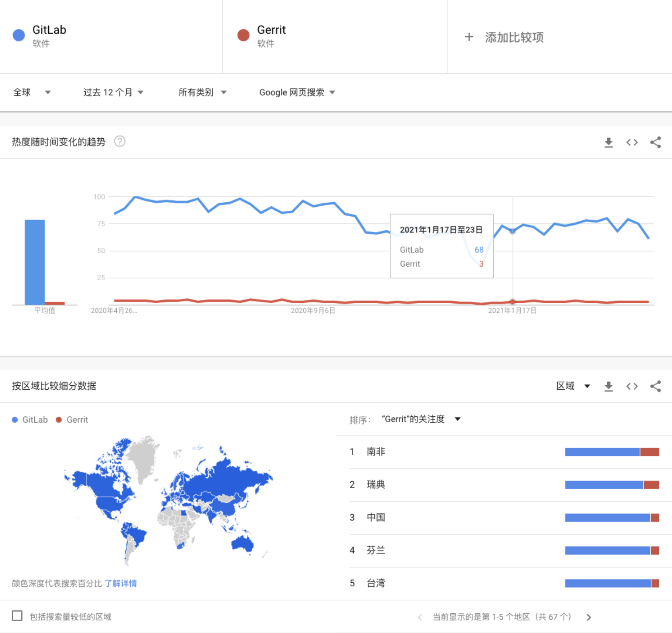Download the trend chart data

(608, 142)
